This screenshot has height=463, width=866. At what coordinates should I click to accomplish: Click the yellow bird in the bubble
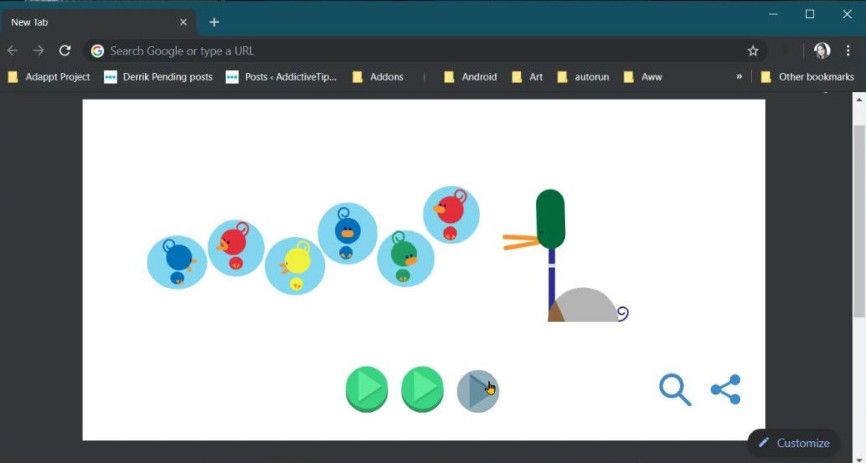[x=295, y=264]
